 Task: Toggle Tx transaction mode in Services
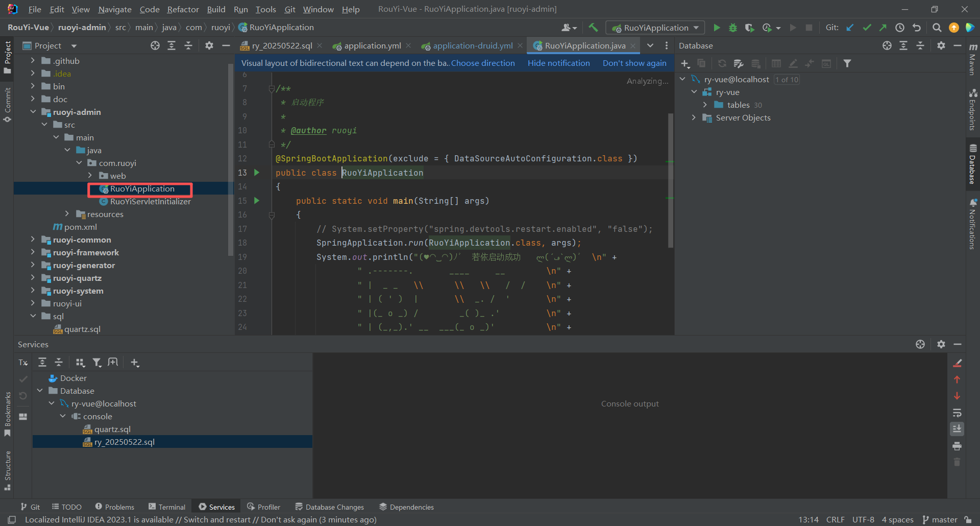(23, 362)
